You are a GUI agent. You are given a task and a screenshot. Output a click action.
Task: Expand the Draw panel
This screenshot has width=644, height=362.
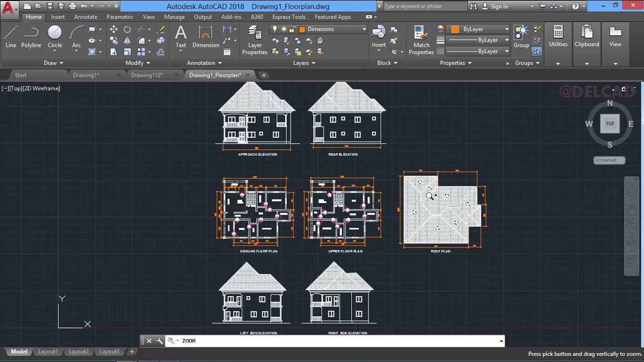click(x=53, y=63)
